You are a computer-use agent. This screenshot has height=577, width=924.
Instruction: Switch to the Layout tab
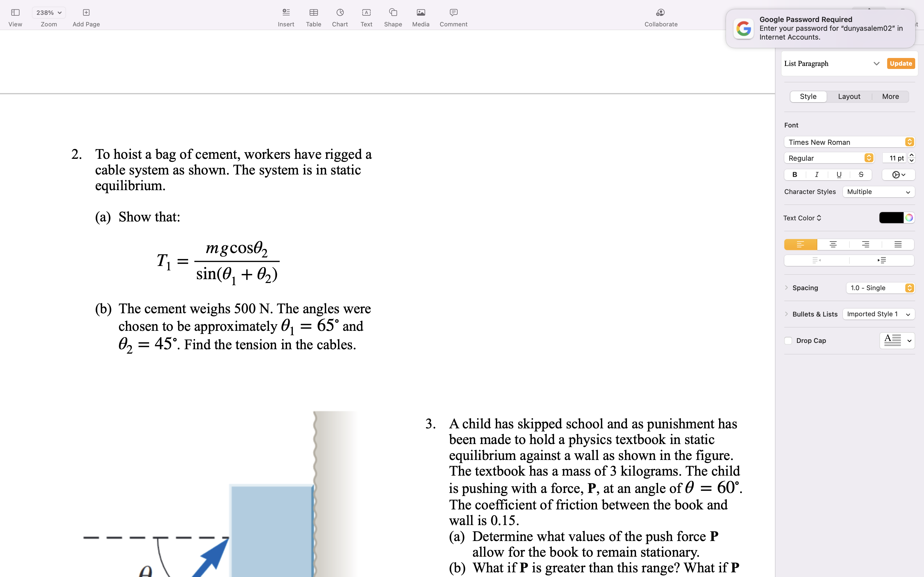click(x=849, y=96)
